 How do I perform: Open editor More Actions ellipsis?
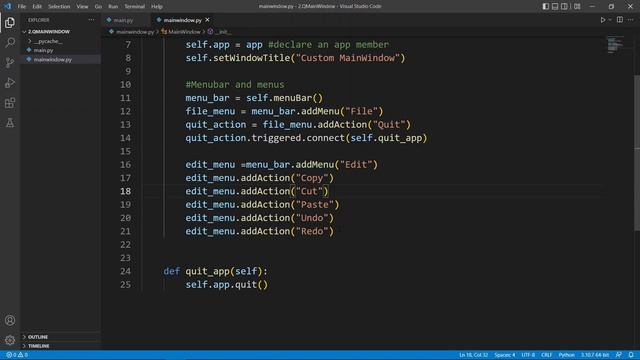(x=631, y=20)
